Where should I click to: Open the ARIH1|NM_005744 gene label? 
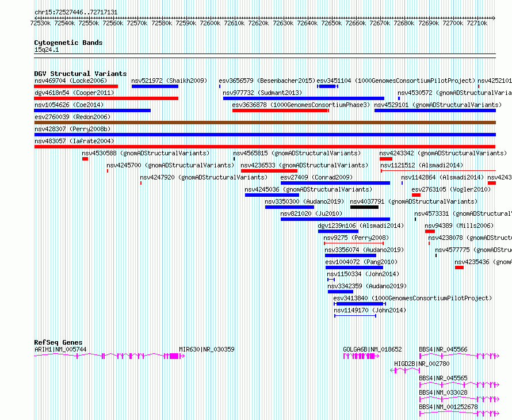coord(60,349)
